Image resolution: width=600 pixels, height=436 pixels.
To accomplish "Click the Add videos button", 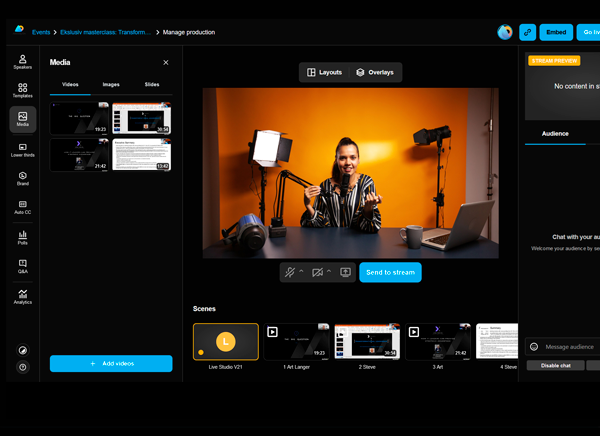I will point(111,363).
